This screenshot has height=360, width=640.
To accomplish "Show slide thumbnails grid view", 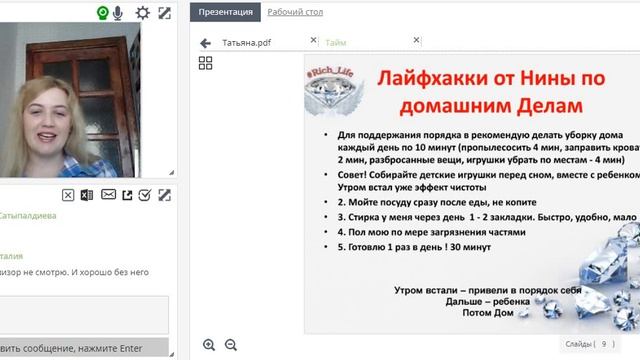I will tap(205, 63).
